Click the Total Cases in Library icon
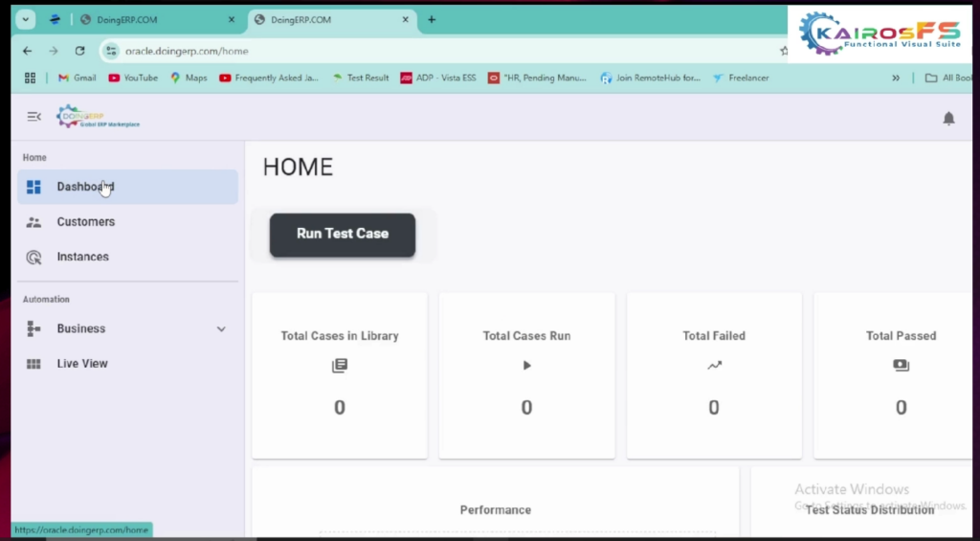Viewport: 980px width, 541px height. click(x=339, y=365)
